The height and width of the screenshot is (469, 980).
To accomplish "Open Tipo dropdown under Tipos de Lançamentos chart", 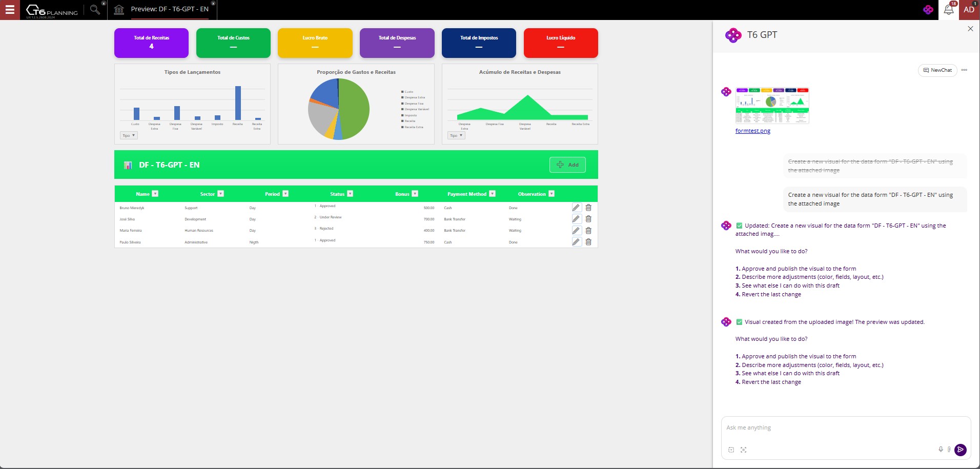I will [x=129, y=135].
